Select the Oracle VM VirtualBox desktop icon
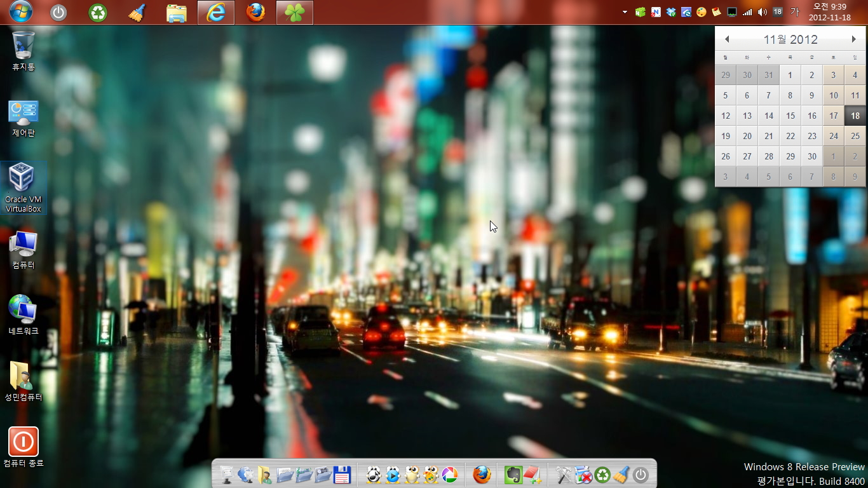The image size is (868, 488). (x=24, y=187)
